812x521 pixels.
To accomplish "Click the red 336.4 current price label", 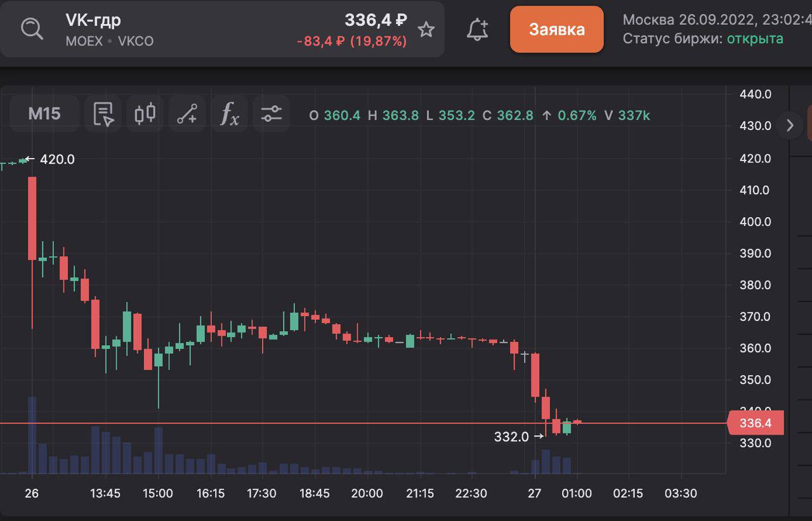I will 755,423.
